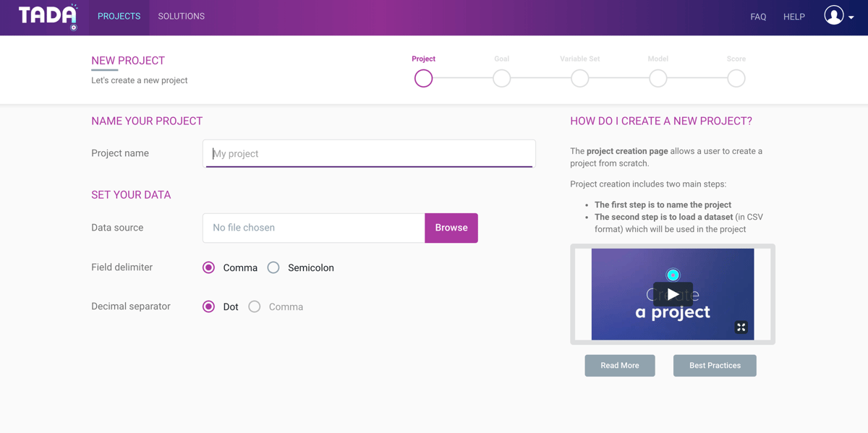Switch to the SOLUTIONS tab
The width and height of the screenshot is (868, 433).
[x=182, y=17]
